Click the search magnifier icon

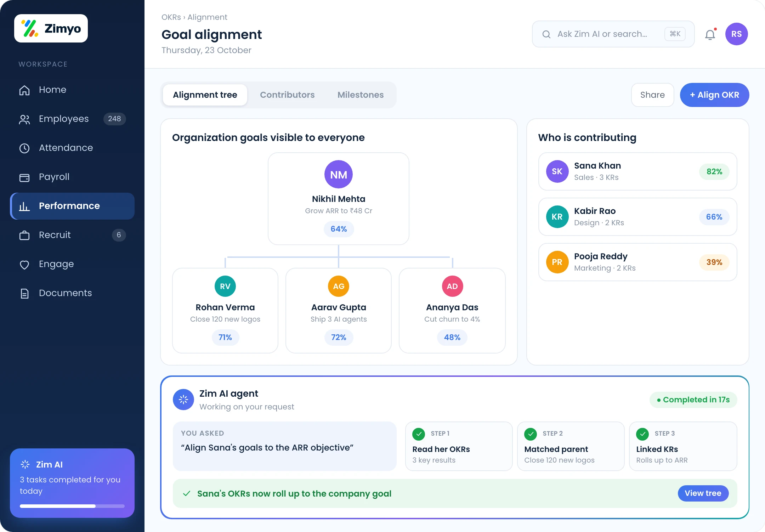pyautogui.click(x=546, y=34)
